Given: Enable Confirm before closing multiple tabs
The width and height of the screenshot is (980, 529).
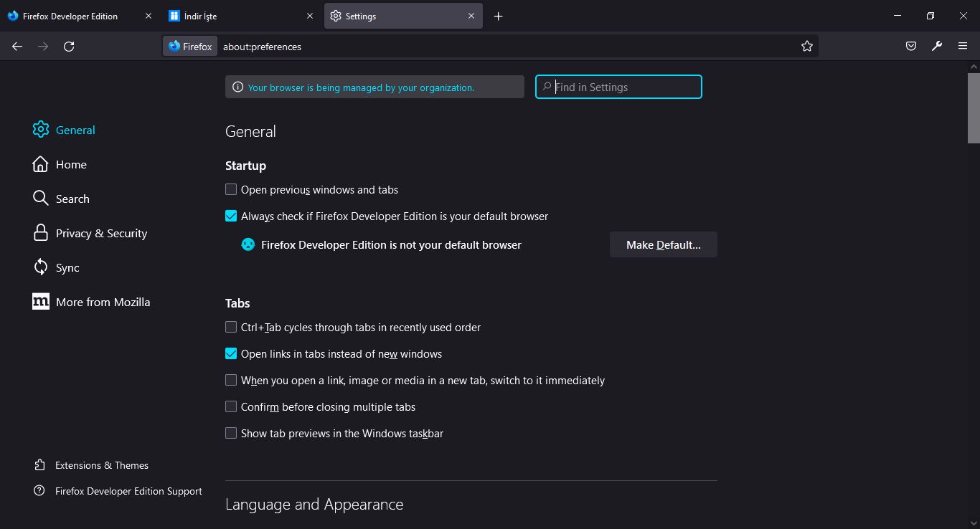Looking at the screenshot, I should pyautogui.click(x=231, y=406).
